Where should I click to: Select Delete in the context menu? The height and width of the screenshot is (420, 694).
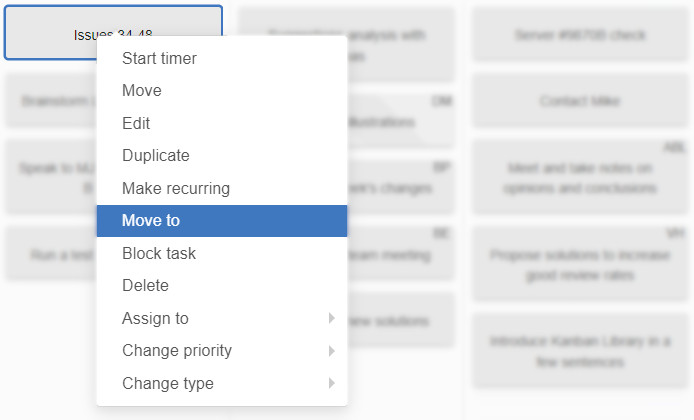146,286
